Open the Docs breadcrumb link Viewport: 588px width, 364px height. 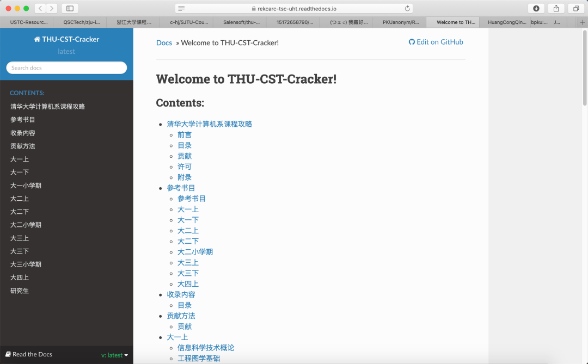point(164,43)
